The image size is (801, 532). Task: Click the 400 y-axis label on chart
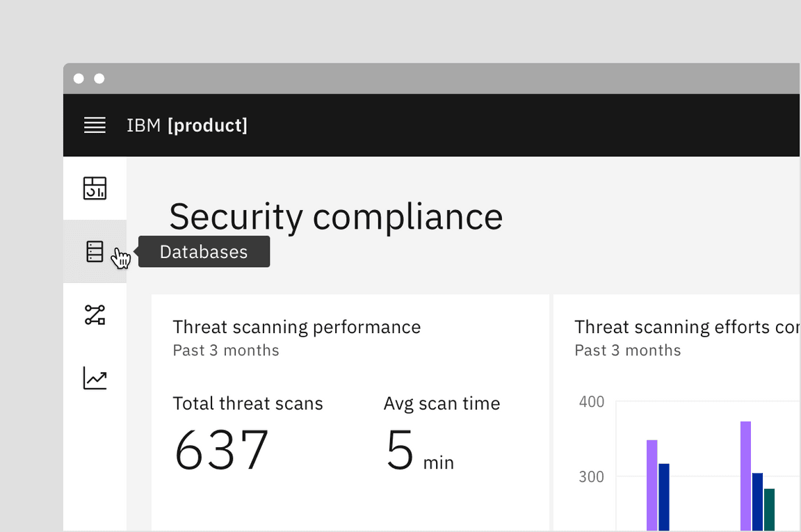[592, 402]
